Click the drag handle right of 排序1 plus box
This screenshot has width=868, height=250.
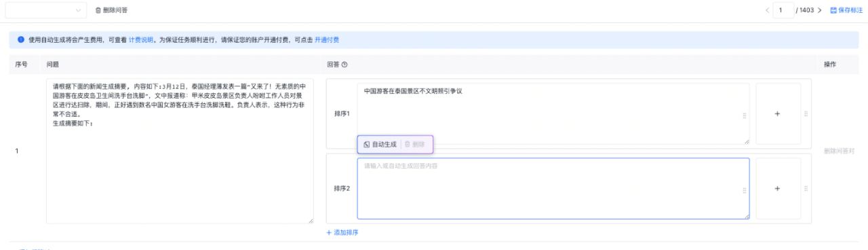click(x=806, y=114)
